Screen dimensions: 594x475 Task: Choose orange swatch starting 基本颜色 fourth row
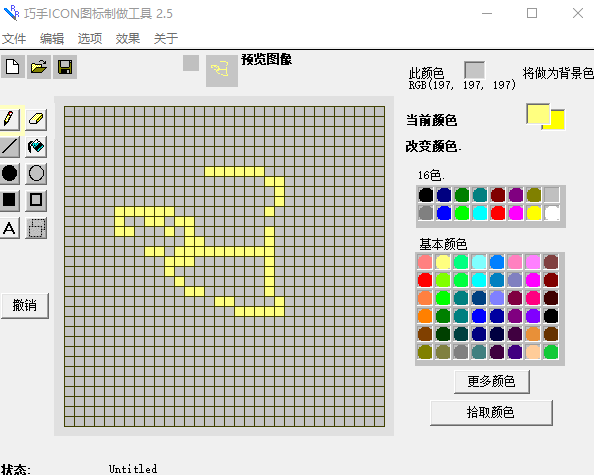tap(425, 316)
